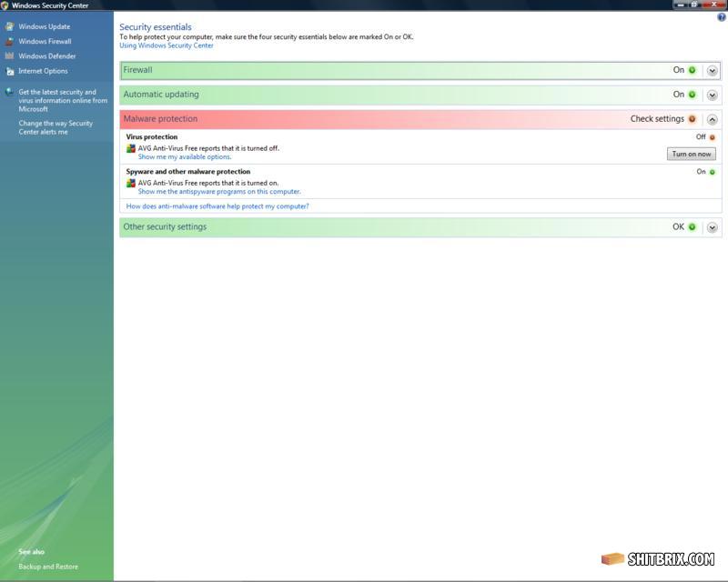
Task: Click the green Firewall On status indicator
Action: [x=692, y=70]
